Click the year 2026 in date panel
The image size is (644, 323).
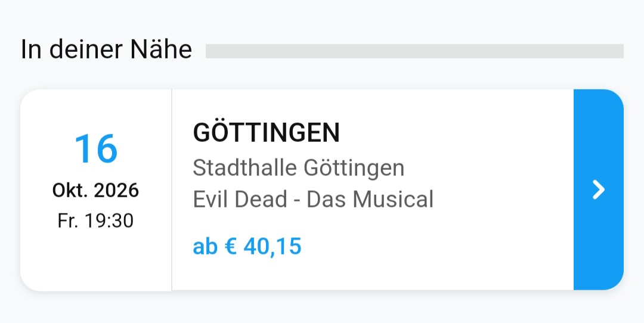click(x=116, y=191)
